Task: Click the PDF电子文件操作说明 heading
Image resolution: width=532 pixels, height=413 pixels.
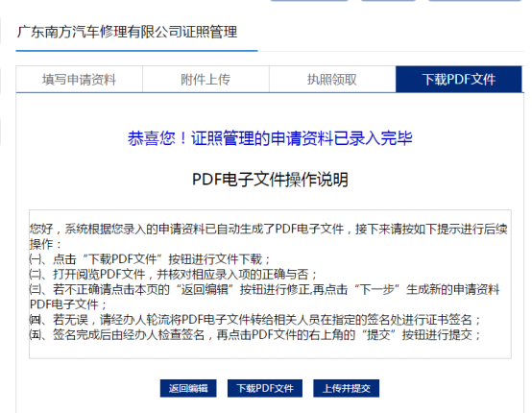Action: click(270, 180)
